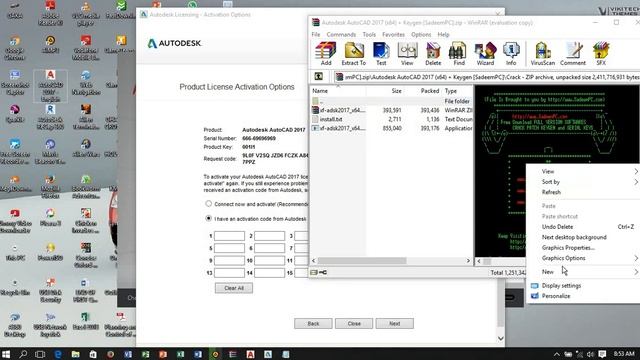Screen dimensions: 640x360
Task: Run the VirusScan toolbar icon
Action: pyautogui.click(x=542, y=53)
